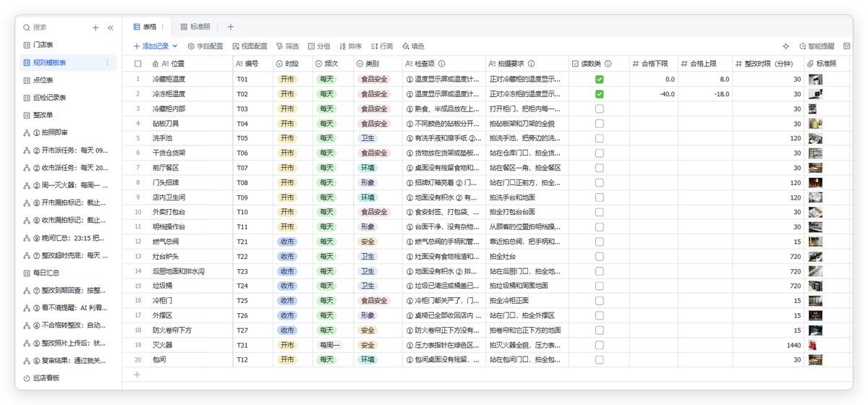Viewport: 868px width, 405px height.
Task: Click the sidebar search magnifier icon
Action: tap(27, 27)
